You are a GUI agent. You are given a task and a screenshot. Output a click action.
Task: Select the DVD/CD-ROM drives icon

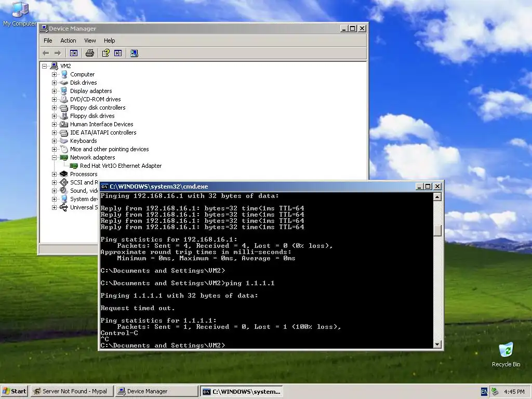[x=64, y=99]
